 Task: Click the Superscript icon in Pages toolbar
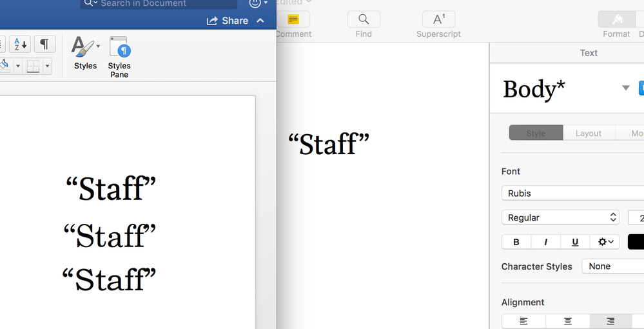[438, 19]
